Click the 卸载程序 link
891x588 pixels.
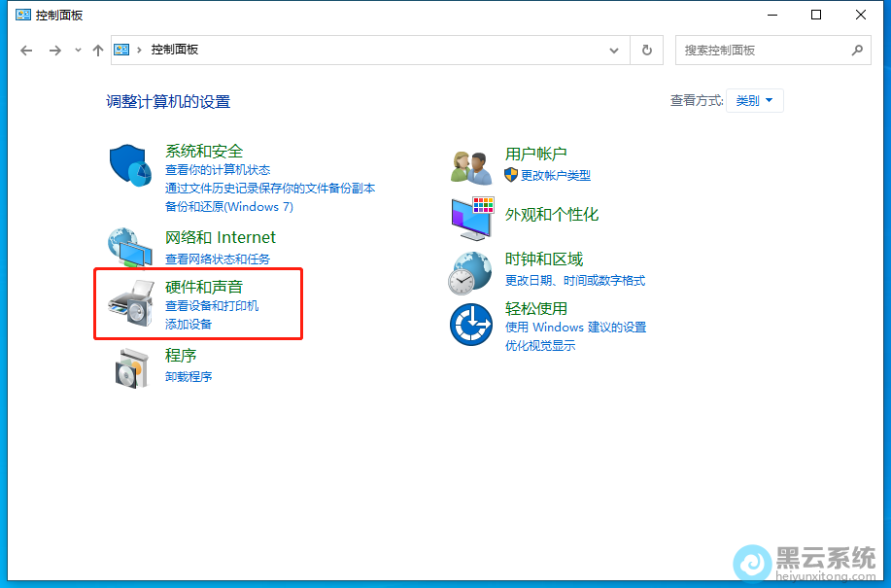point(189,376)
